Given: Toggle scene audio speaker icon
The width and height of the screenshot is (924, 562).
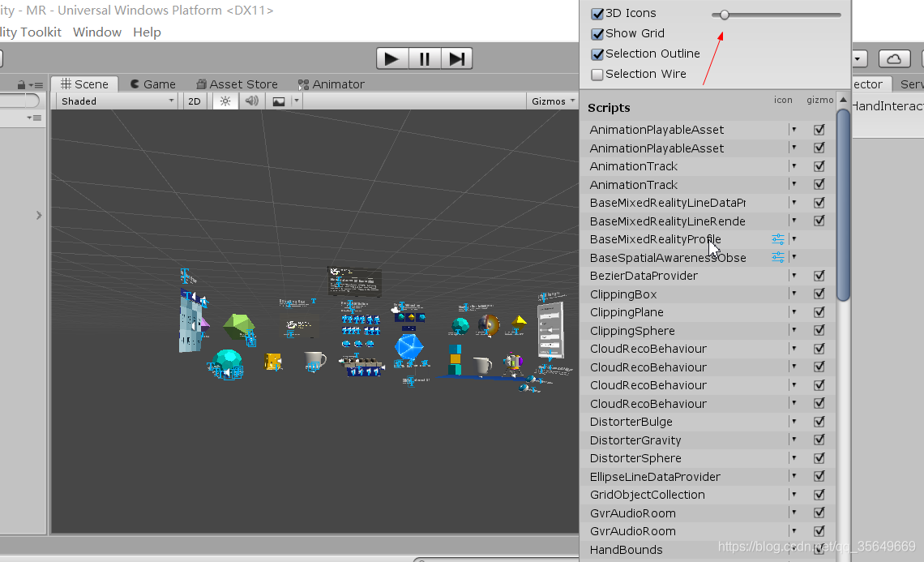Looking at the screenshot, I should tap(252, 101).
